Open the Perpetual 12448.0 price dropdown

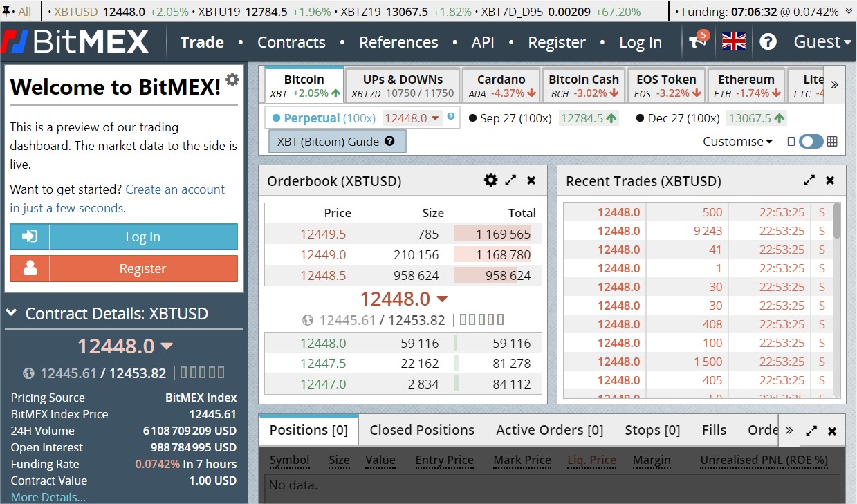tap(412, 118)
